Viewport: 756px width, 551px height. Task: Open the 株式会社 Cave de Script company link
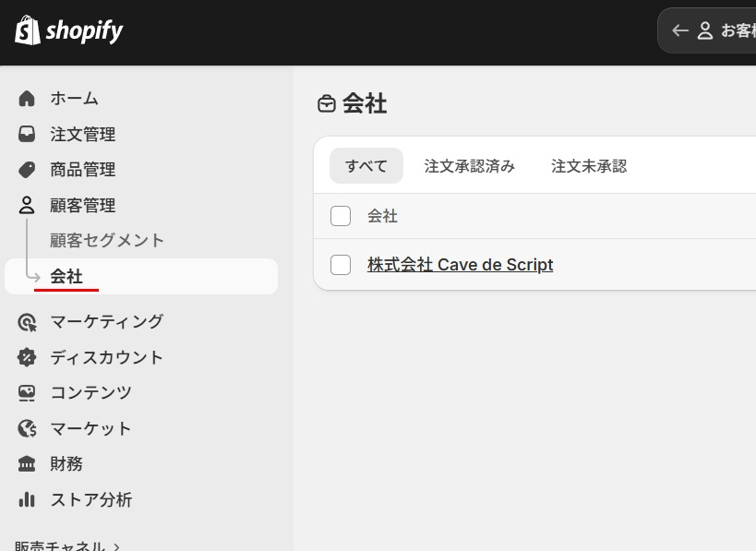(460, 265)
